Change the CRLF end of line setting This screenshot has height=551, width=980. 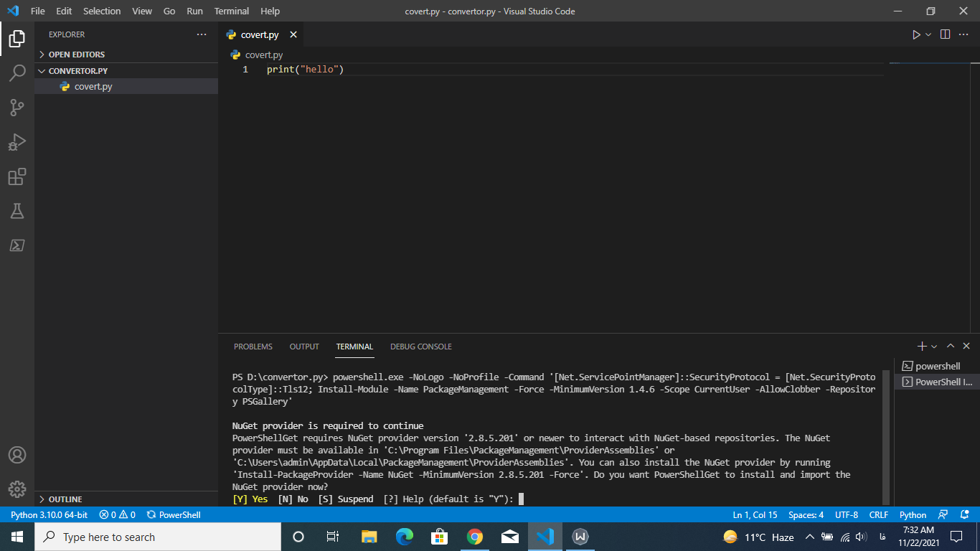pos(878,515)
